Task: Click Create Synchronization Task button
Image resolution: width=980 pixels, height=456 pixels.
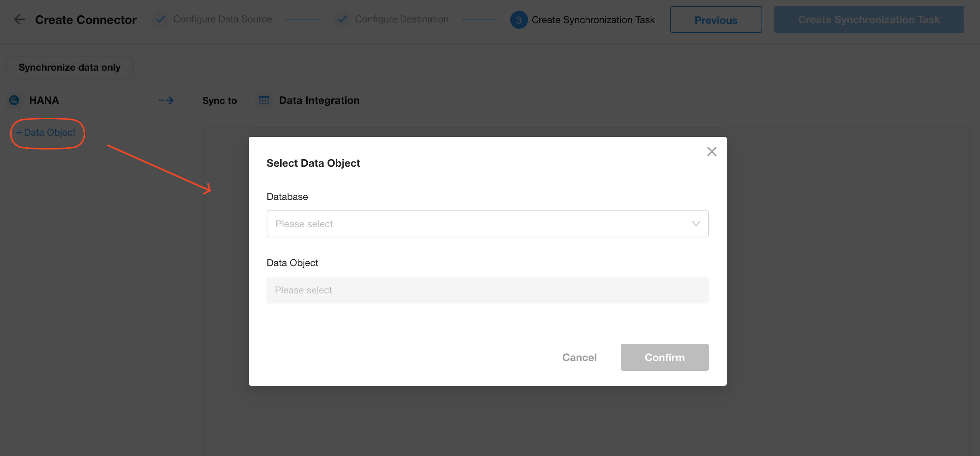Action: pos(869,19)
